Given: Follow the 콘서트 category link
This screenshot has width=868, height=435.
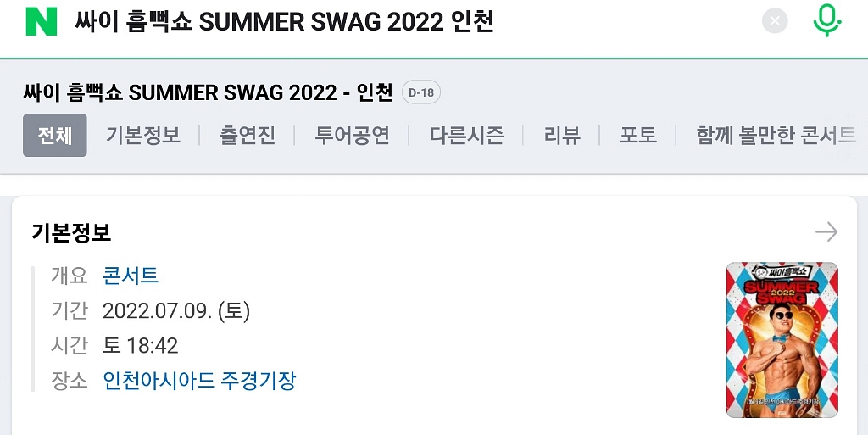Looking at the screenshot, I should click(131, 275).
